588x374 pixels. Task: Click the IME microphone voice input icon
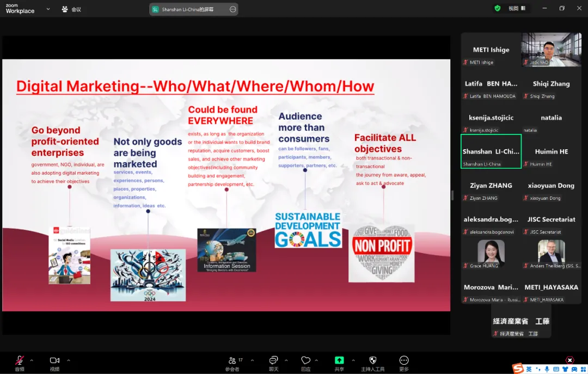click(547, 369)
